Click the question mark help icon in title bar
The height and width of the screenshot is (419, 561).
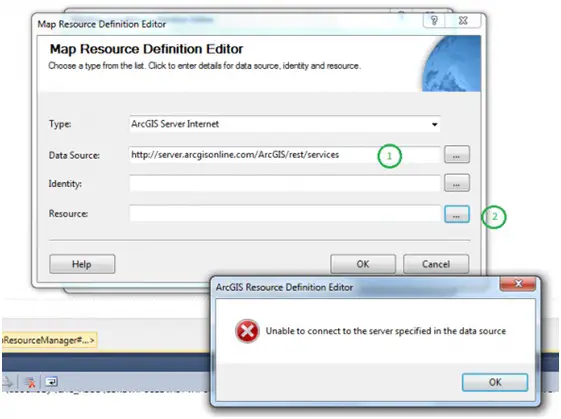pos(434,20)
